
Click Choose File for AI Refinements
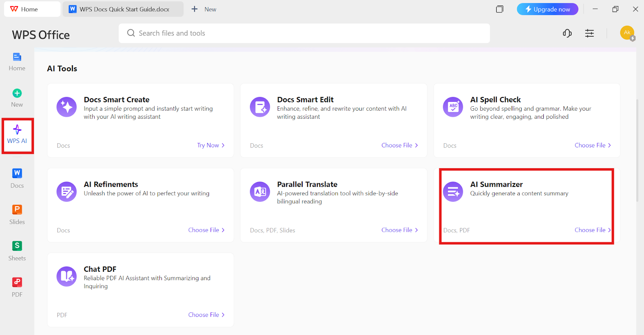pyautogui.click(x=206, y=230)
